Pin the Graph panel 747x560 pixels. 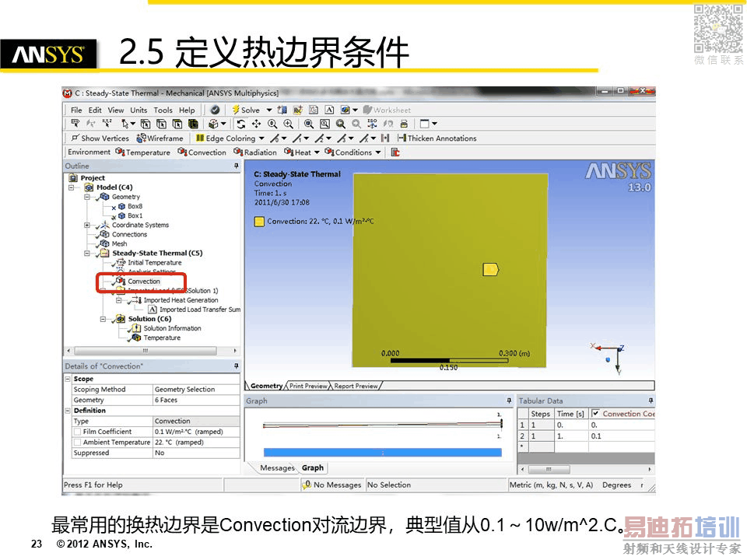509,401
